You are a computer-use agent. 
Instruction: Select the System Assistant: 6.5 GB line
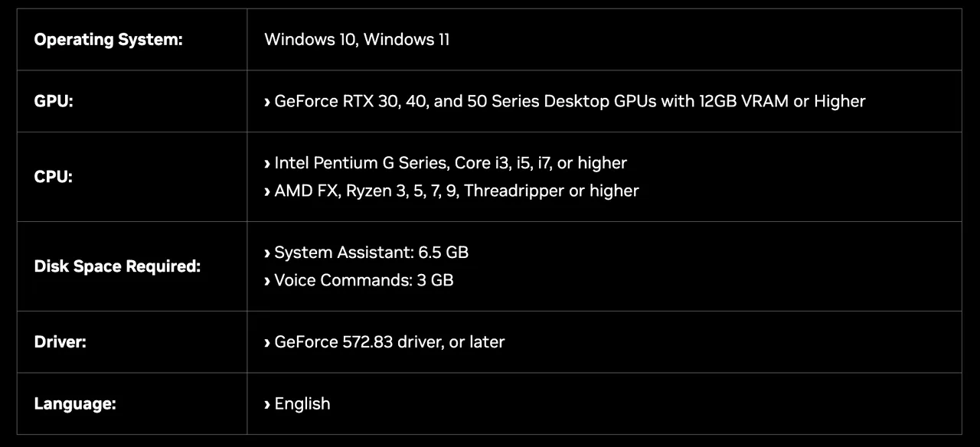pos(371,253)
